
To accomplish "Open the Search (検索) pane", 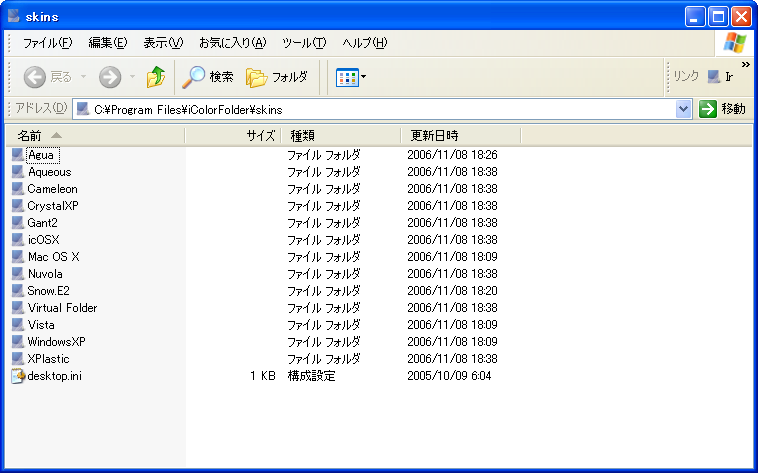I will (208, 76).
